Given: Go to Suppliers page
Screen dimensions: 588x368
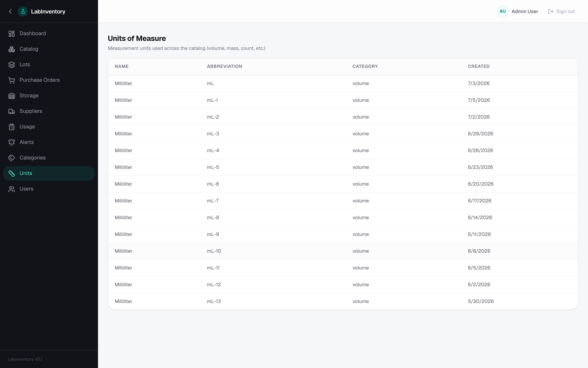Looking at the screenshot, I should pos(49,111).
